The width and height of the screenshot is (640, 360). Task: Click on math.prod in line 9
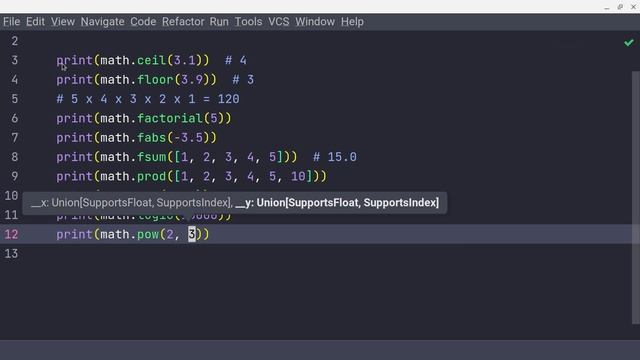[133, 176]
